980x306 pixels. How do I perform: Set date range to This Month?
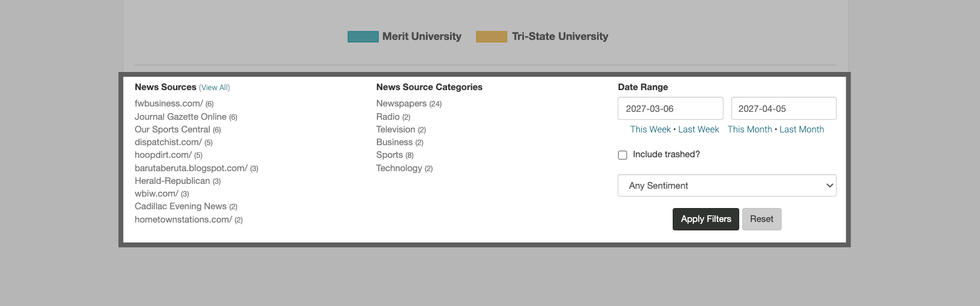(x=750, y=129)
